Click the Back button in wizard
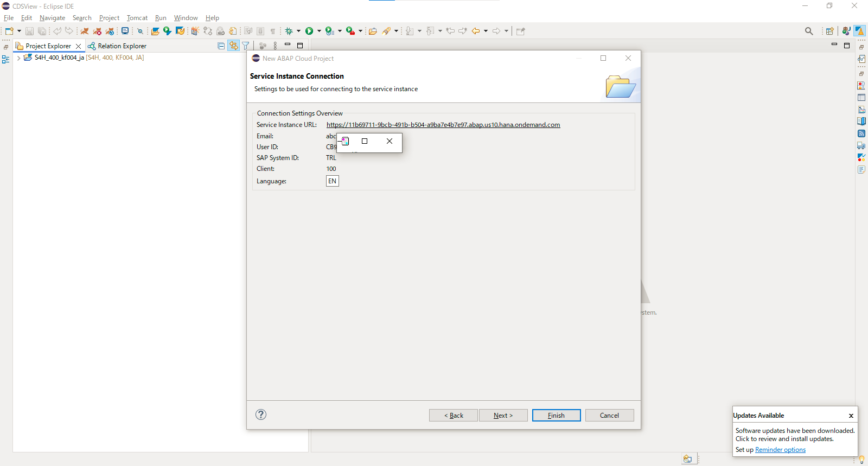 [454, 416]
